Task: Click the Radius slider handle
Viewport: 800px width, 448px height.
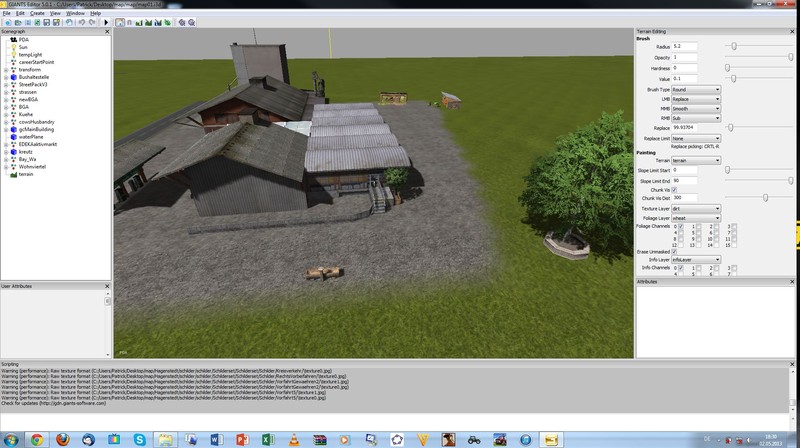Action: pos(734,46)
